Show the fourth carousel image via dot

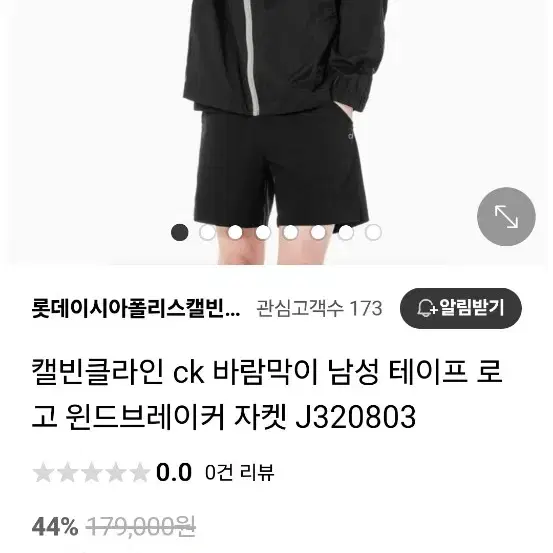point(262,232)
